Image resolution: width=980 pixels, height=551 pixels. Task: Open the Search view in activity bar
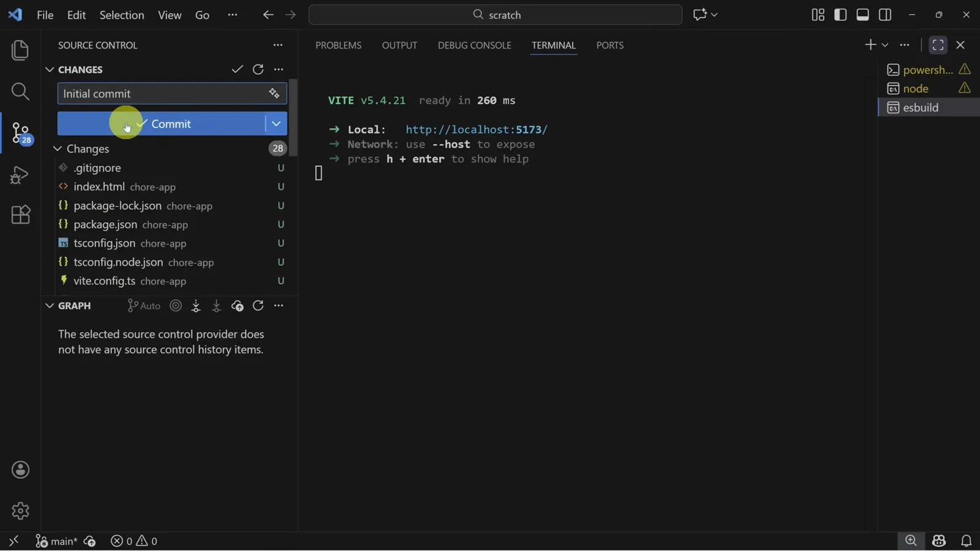pyautogui.click(x=20, y=92)
